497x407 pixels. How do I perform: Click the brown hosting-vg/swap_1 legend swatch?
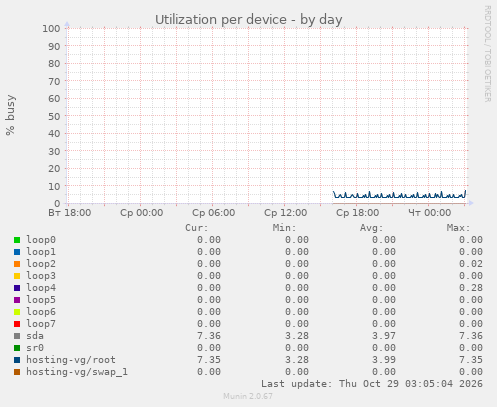point(17,372)
